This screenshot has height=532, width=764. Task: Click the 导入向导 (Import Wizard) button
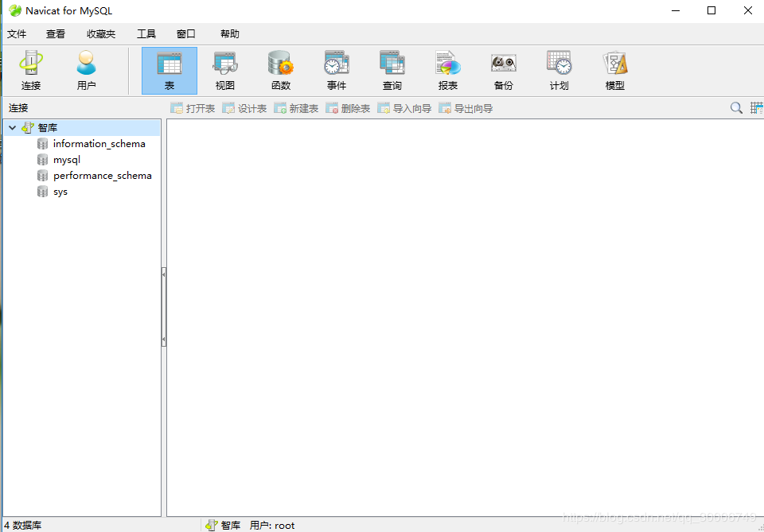404,108
